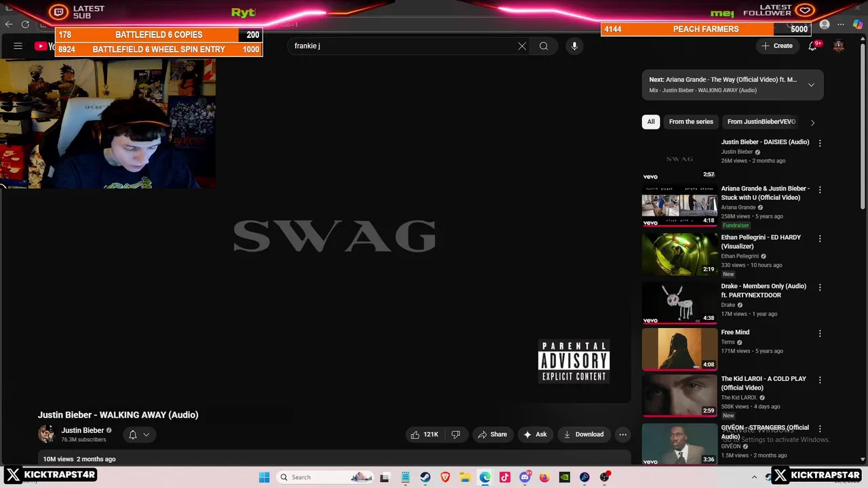This screenshot has width=868, height=488.
Task: Open options for Free Mind video
Action: 820,333
